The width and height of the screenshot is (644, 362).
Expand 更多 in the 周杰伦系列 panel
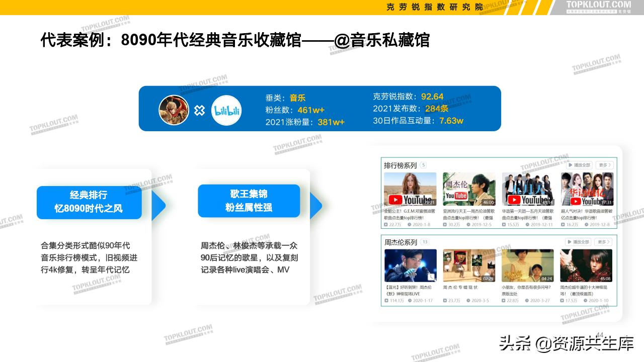click(602, 242)
